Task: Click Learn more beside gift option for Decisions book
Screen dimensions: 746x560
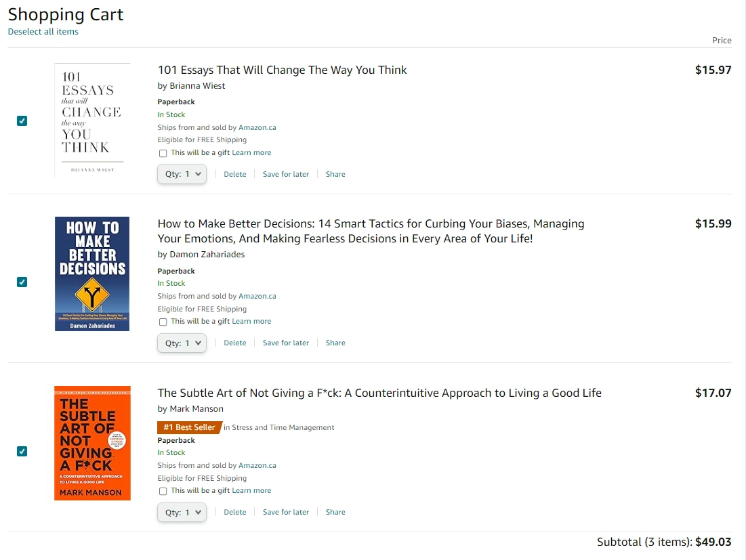Action: 251,322
